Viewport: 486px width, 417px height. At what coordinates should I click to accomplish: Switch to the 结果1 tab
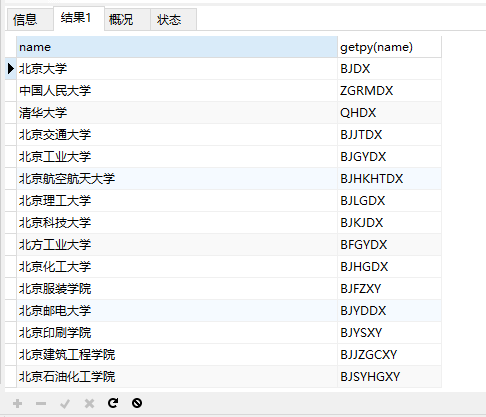pos(79,18)
